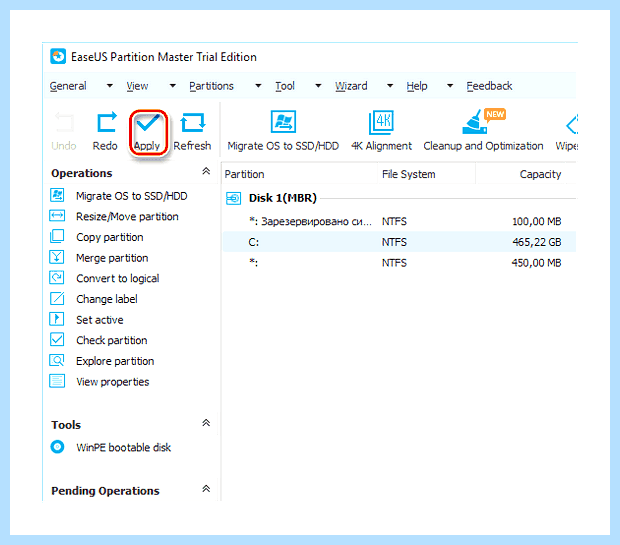Collapse the Tools panel section

[x=206, y=423]
